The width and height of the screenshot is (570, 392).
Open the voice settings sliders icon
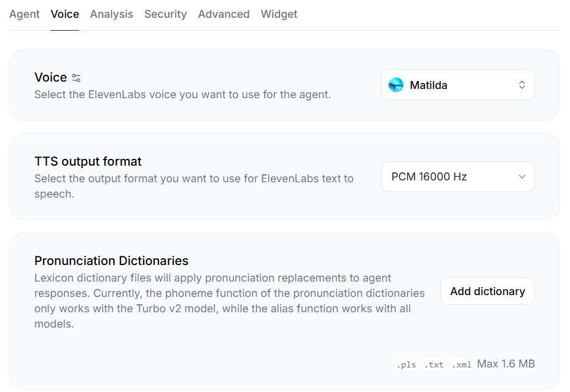(x=76, y=77)
